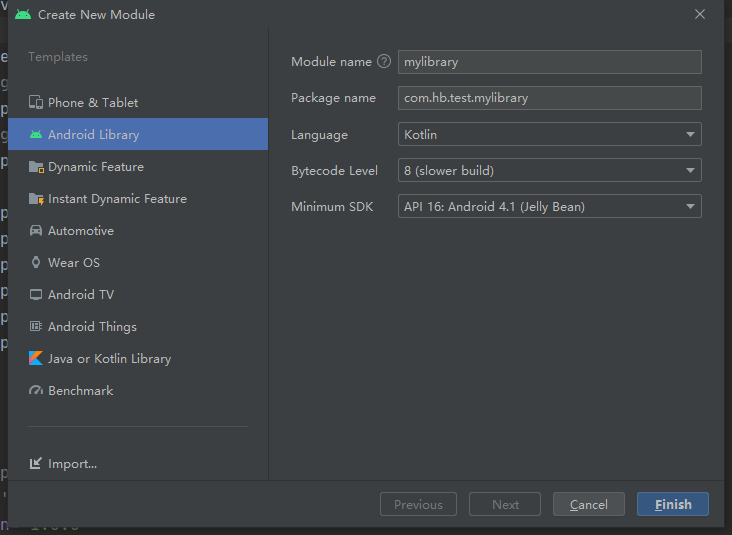
Task: Click the Wear OS watch icon
Action: (36, 262)
